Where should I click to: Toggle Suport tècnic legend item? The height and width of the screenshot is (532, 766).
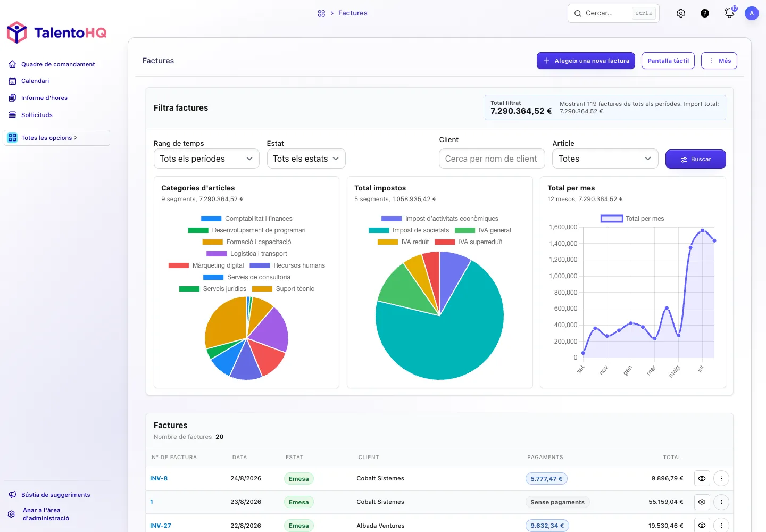coord(283,289)
